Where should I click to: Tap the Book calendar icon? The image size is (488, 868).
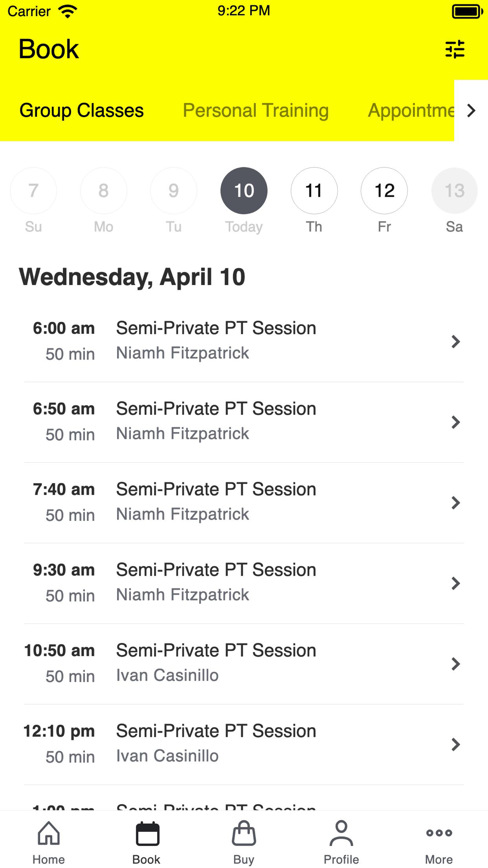click(x=147, y=834)
